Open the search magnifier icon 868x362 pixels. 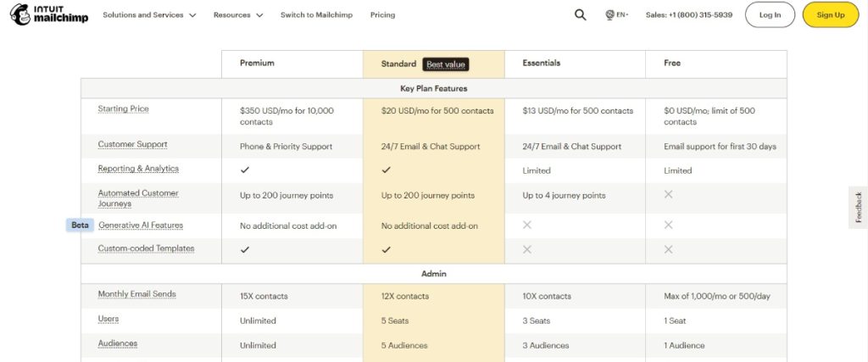pos(580,15)
